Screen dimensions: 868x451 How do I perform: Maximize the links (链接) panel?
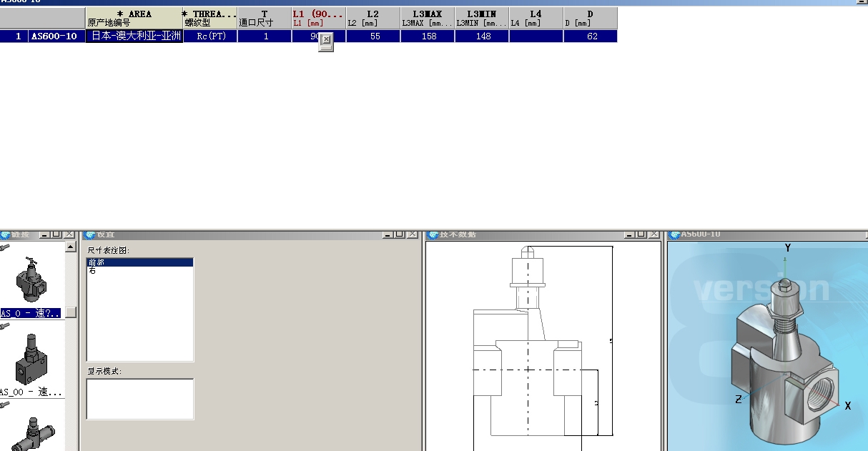(x=56, y=234)
